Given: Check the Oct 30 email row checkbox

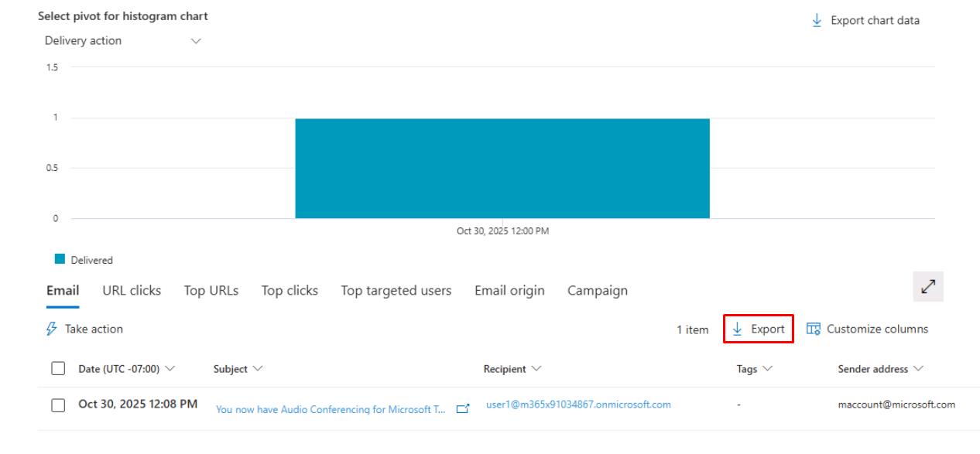Looking at the screenshot, I should coord(58,405).
